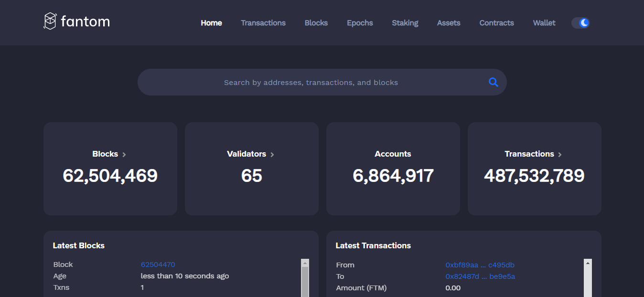
Task: Toggle dark mode switch
Action: pyautogui.click(x=580, y=22)
